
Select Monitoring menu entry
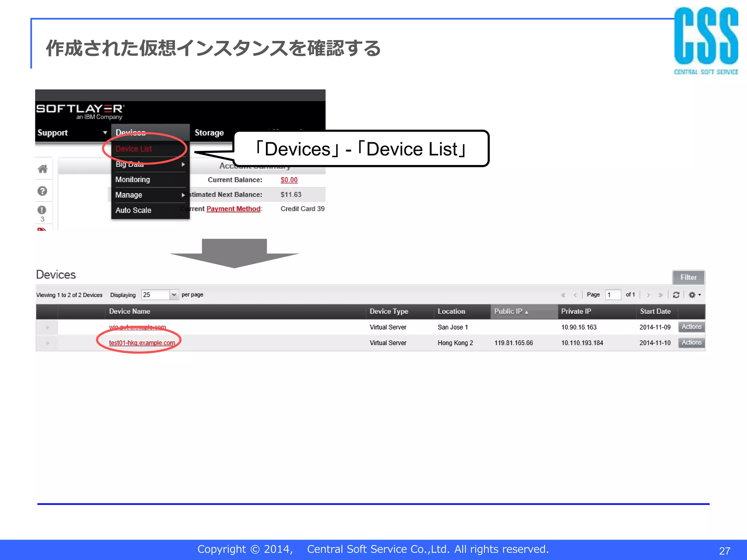click(133, 180)
